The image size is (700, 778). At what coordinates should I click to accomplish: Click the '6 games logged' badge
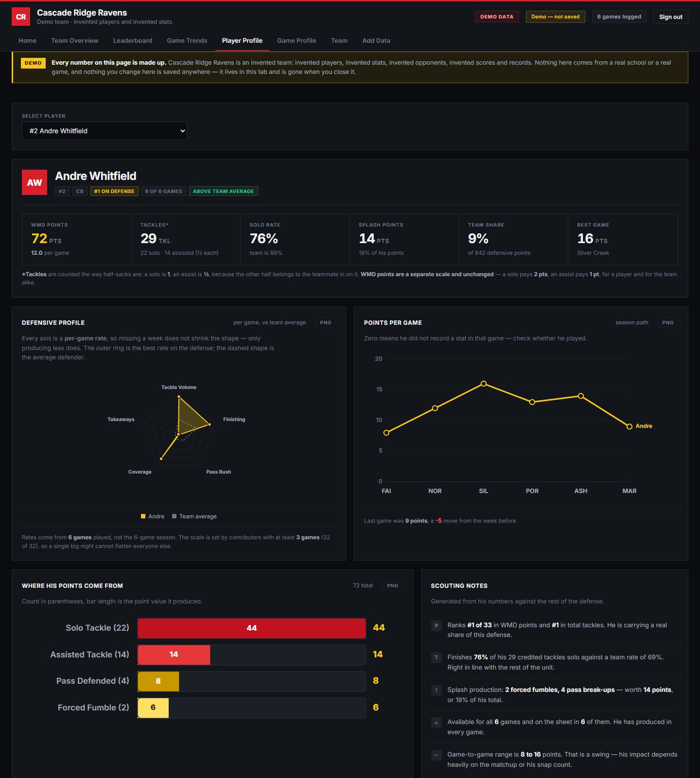point(619,17)
